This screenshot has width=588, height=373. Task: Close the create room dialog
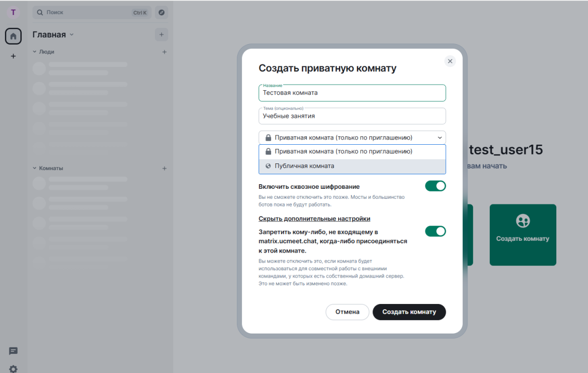click(450, 61)
